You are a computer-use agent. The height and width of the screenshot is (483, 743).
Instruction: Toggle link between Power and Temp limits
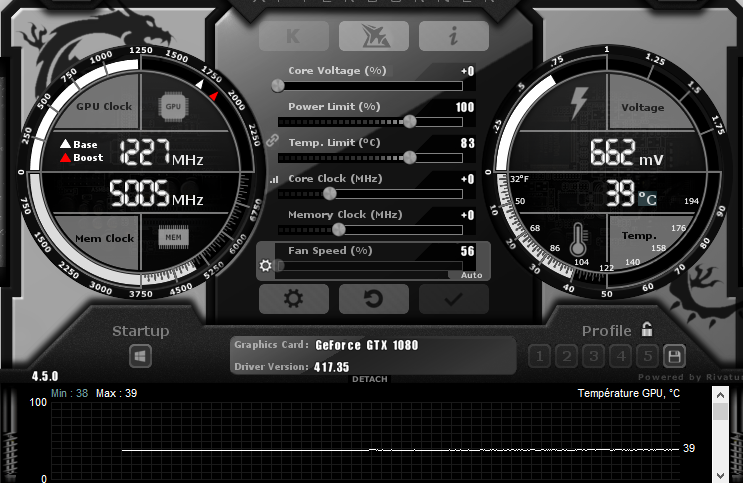tap(272, 141)
